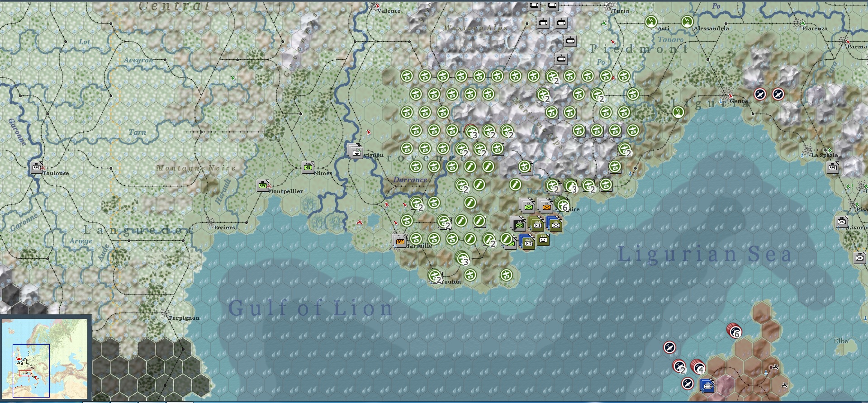Click the olive XXX corps counter without blue backing
The height and width of the screenshot is (403, 868).
[x=543, y=240]
